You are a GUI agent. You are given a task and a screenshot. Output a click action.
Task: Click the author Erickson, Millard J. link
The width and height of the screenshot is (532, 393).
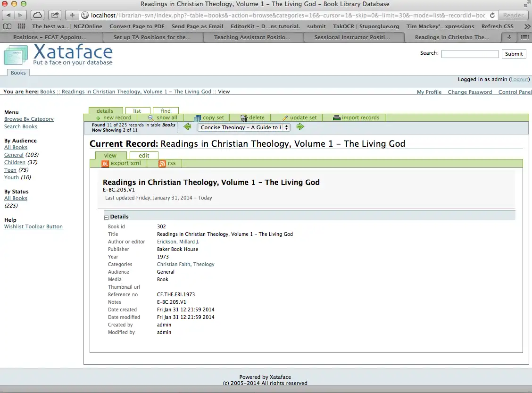178,242
